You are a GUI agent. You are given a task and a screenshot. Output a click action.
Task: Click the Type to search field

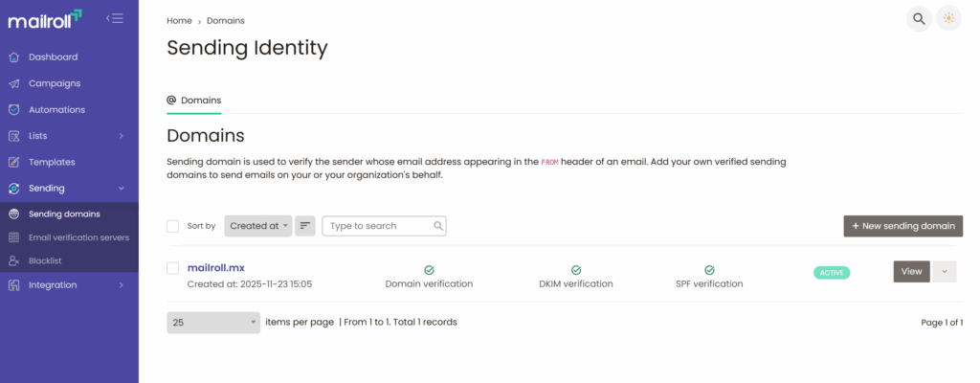pos(379,226)
